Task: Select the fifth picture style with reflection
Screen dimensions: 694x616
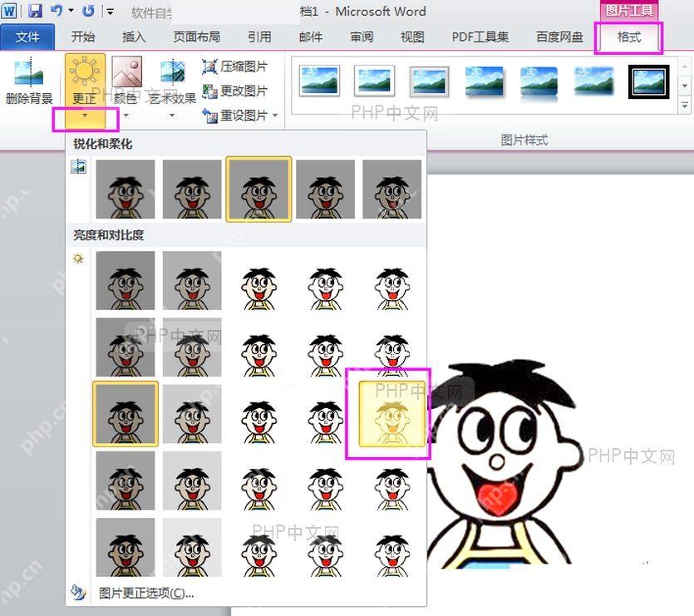Action: click(x=539, y=82)
